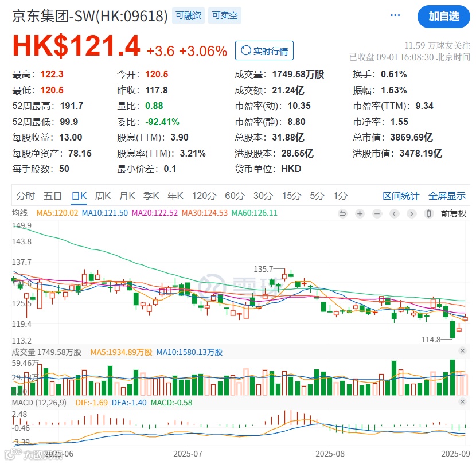Screen dimensions: 476x464
Task: Click the 加自选 add-to-watchlist button
Action: point(443,17)
